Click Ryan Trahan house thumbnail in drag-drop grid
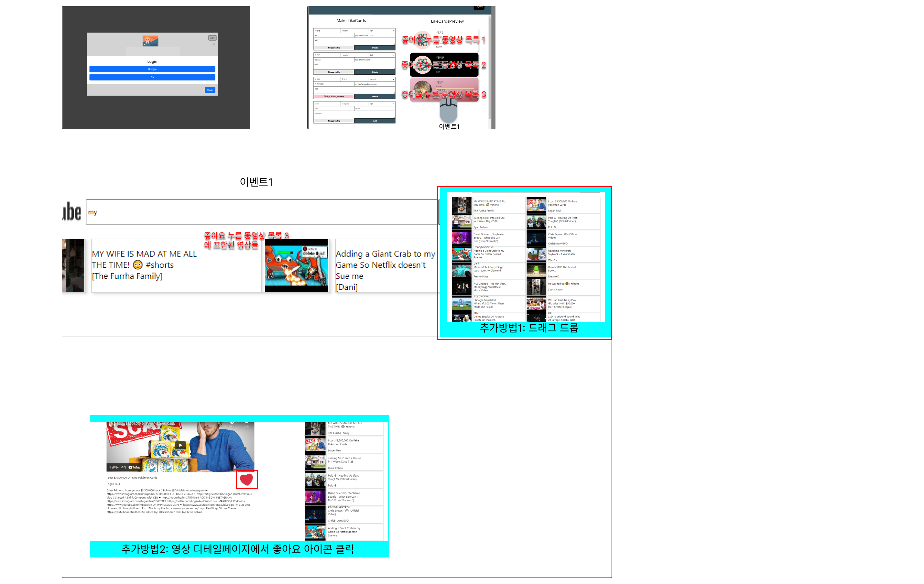This screenshot has width=924, height=584. pyautogui.click(x=462, y=222)
